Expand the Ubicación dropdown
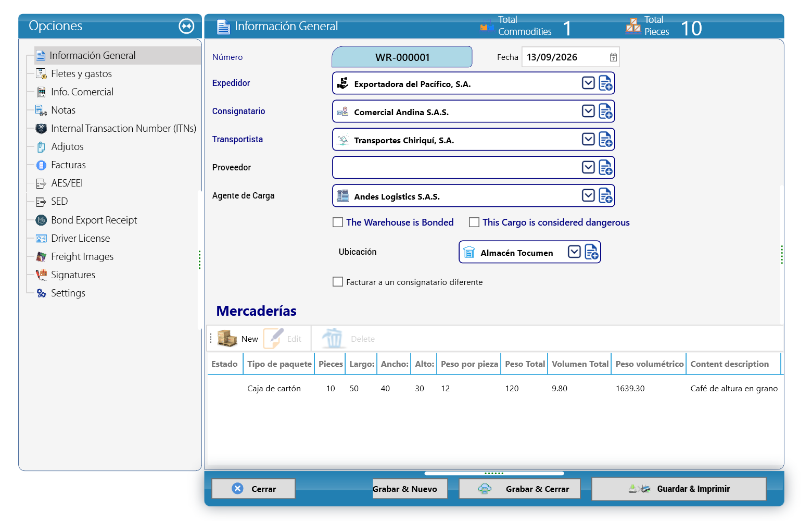Screen dimensions: 812x521 [x=574, y=252]
